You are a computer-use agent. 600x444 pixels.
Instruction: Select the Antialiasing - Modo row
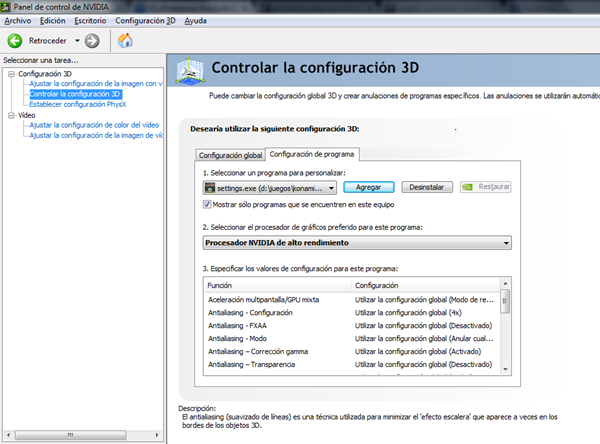pyautogui.click(x=352, y=339)
